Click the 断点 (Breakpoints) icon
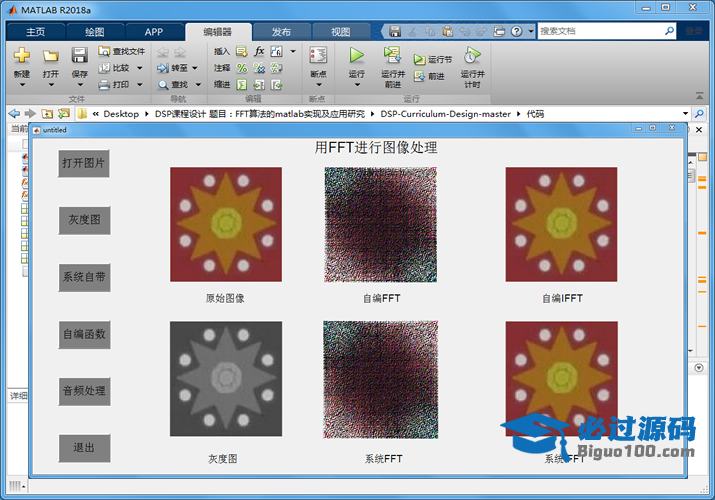Viewport: 715px width, 500px height. [x=318, y=55]
